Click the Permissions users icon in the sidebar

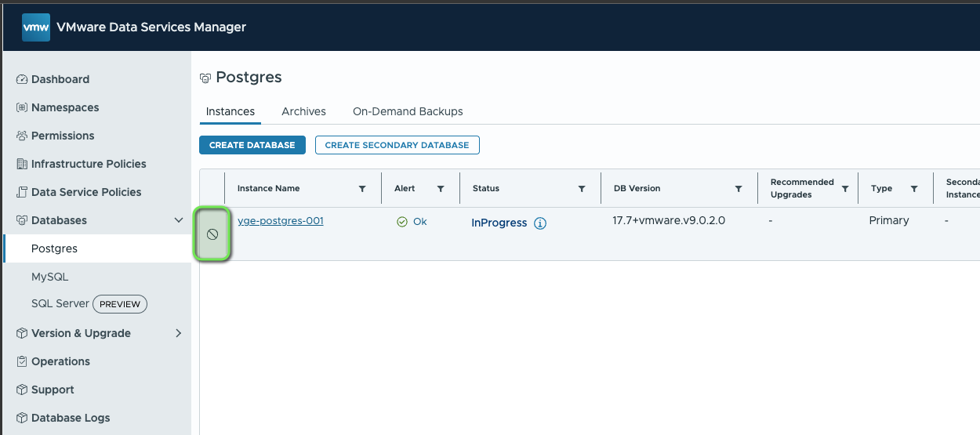click(22, 136)
